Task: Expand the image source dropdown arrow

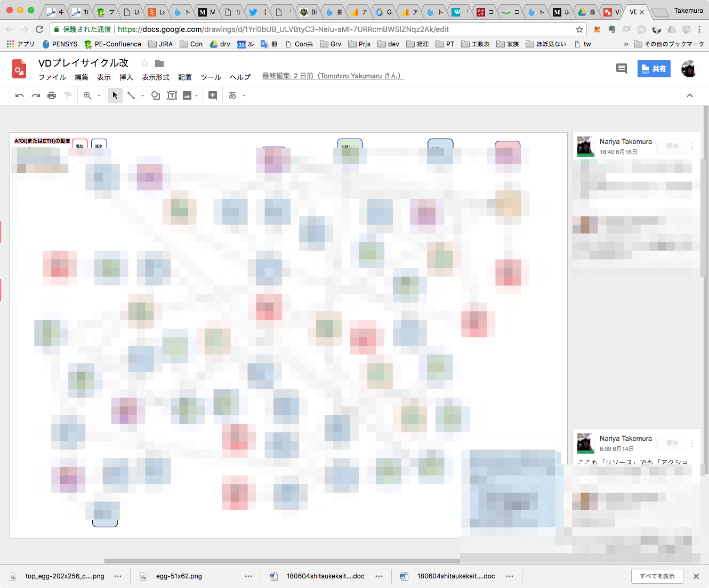Action: coord(197,96)
